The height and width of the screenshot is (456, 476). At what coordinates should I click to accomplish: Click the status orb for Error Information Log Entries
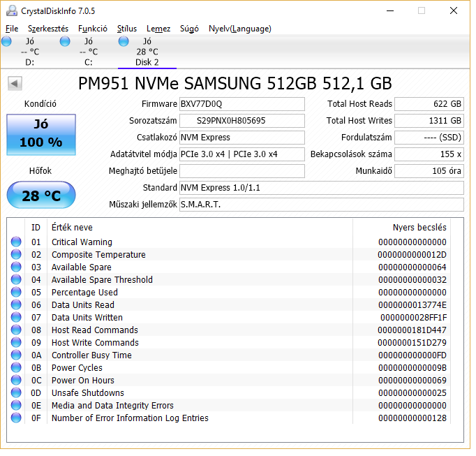tap(16, 418)
